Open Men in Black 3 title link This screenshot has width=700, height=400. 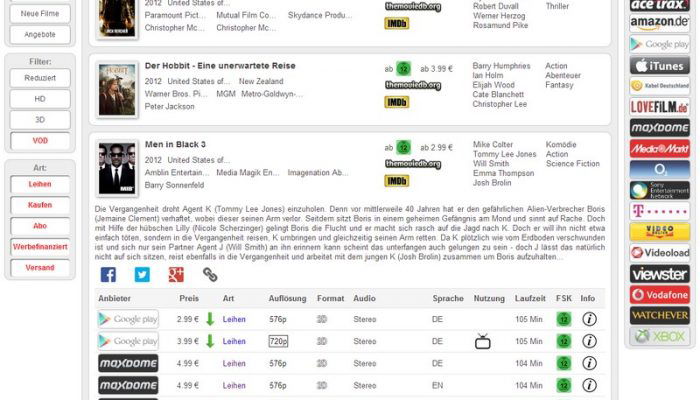click(175, 144)
